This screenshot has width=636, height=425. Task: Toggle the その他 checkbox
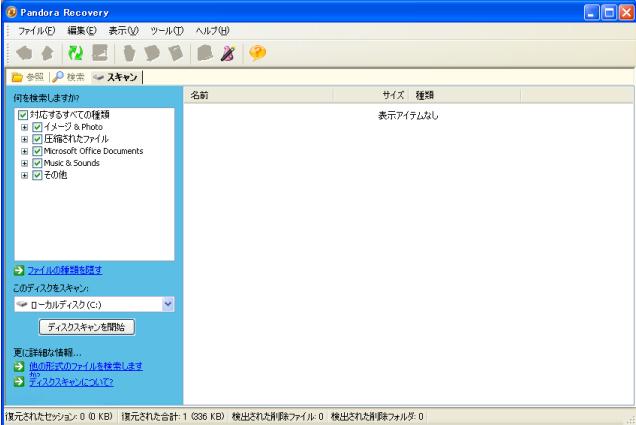pos(37,175)
